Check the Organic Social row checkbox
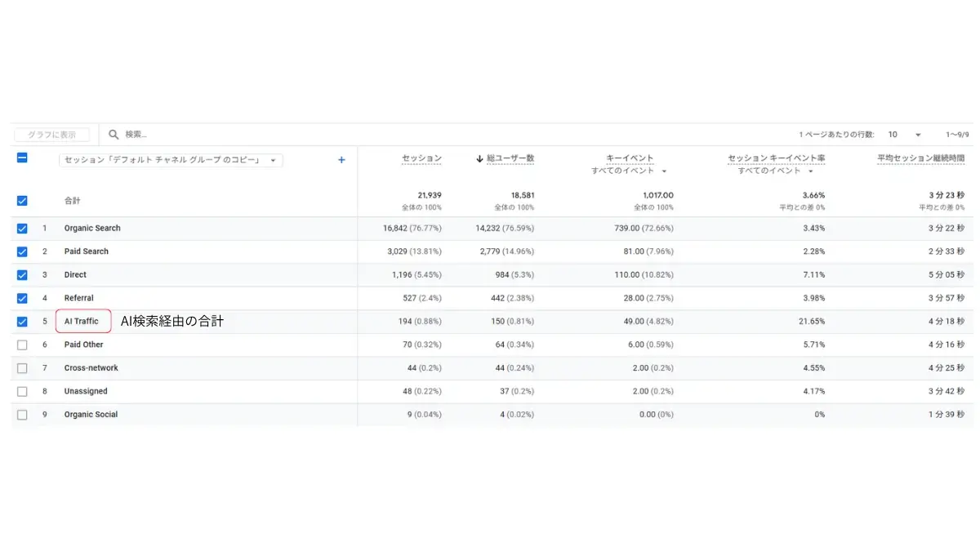Image resolution: width=980 pixels, height=551 pixels. tap(22, 415)
